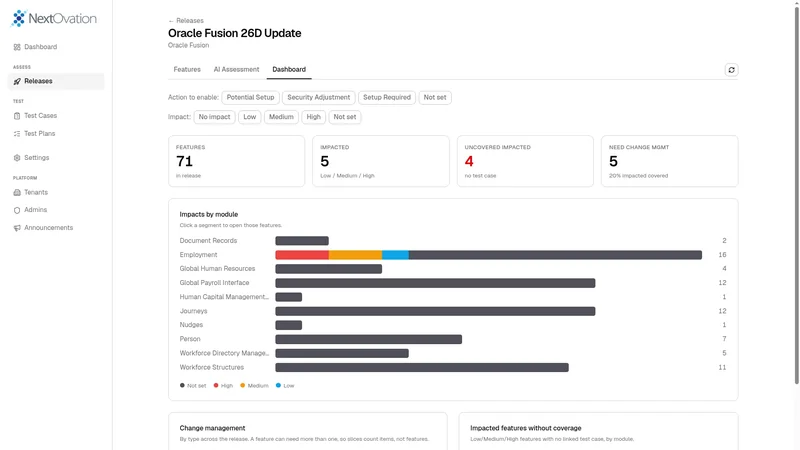Click the NextOvation logo
The width and height of the screenshot is (800, 450).
[54, 18]
